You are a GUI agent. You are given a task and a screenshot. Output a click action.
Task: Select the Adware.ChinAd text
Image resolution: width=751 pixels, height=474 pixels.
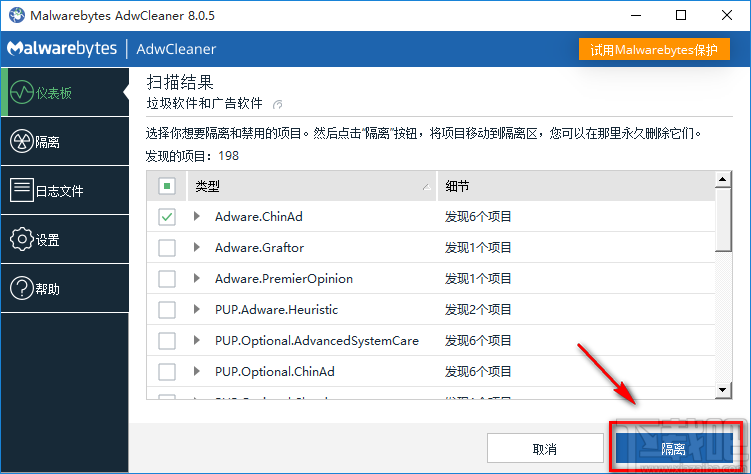pos(259,217)
